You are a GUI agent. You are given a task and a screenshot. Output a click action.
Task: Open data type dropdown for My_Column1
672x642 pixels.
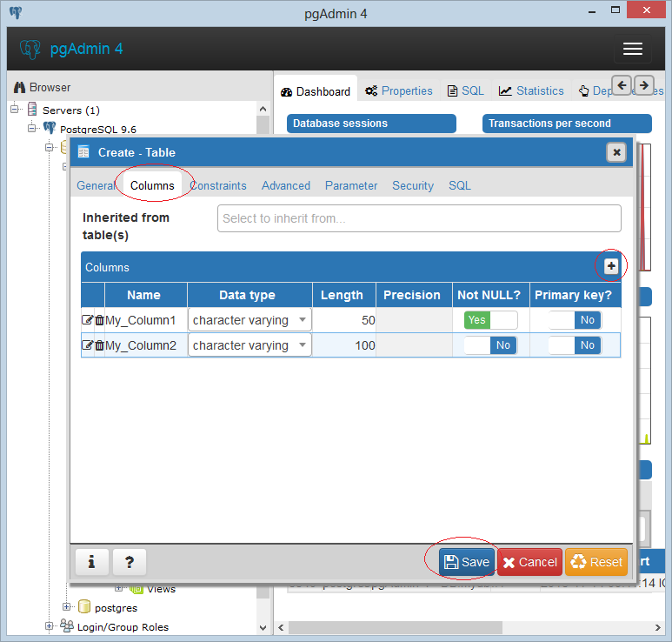(250, 320)
